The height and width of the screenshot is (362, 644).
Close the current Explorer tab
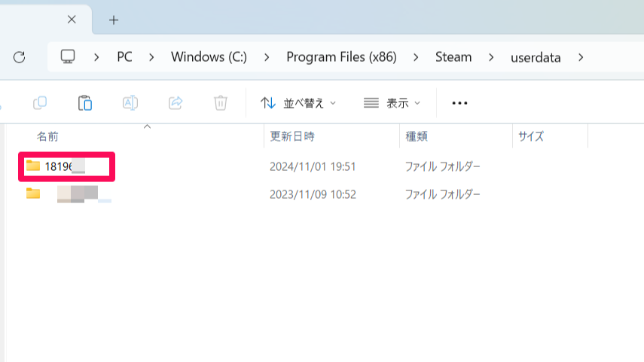72,20
